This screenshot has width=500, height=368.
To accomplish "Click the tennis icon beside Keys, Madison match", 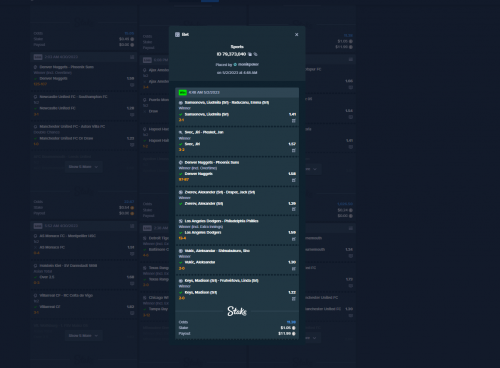I will 181,281.
